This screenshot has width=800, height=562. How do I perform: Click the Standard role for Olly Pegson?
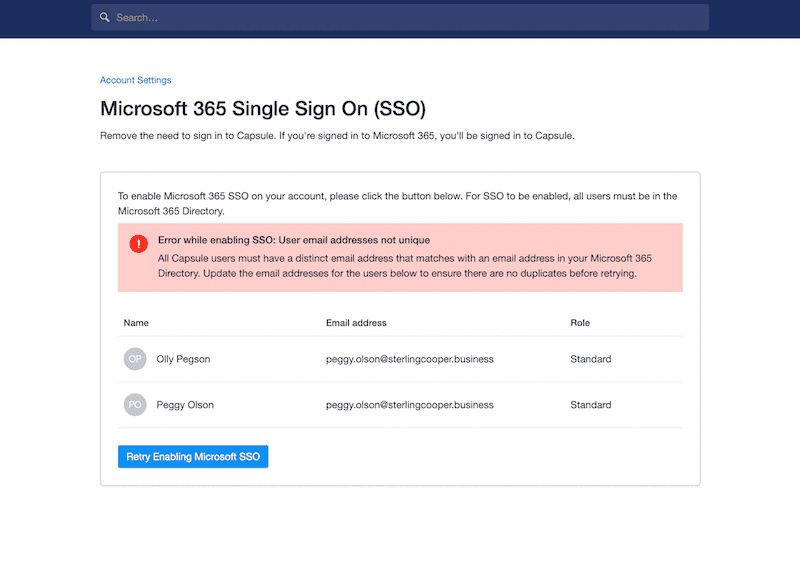point(590,359)
